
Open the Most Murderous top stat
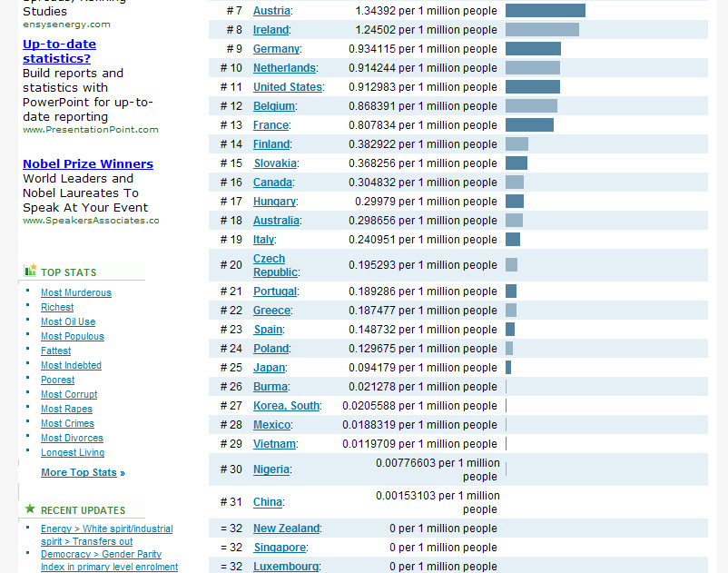click(x=76, y=292)
